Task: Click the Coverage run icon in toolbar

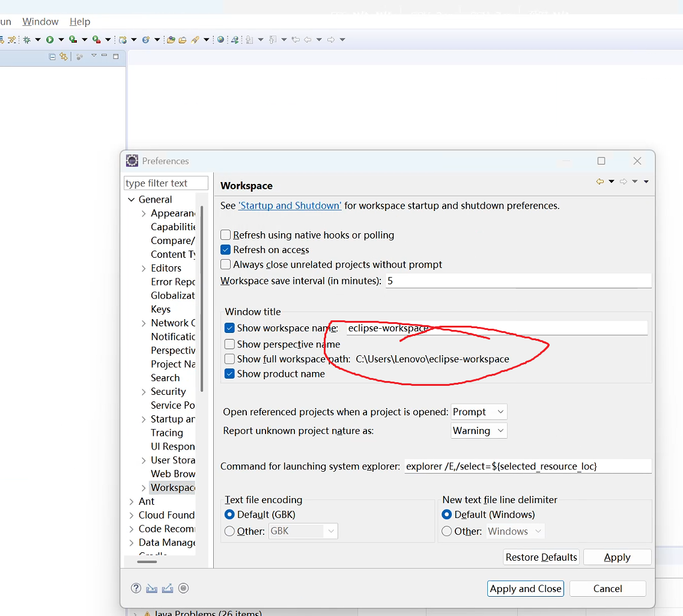Action: [73, 40]
